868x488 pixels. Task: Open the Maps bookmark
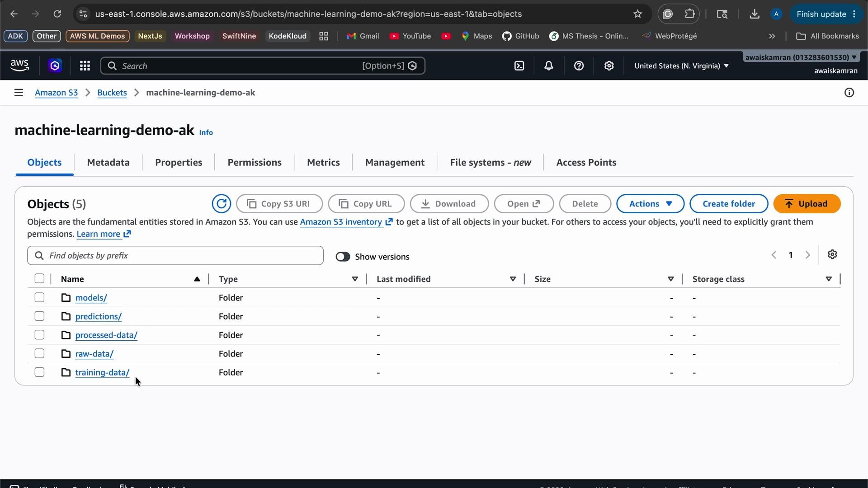click(x=476, y=36)
